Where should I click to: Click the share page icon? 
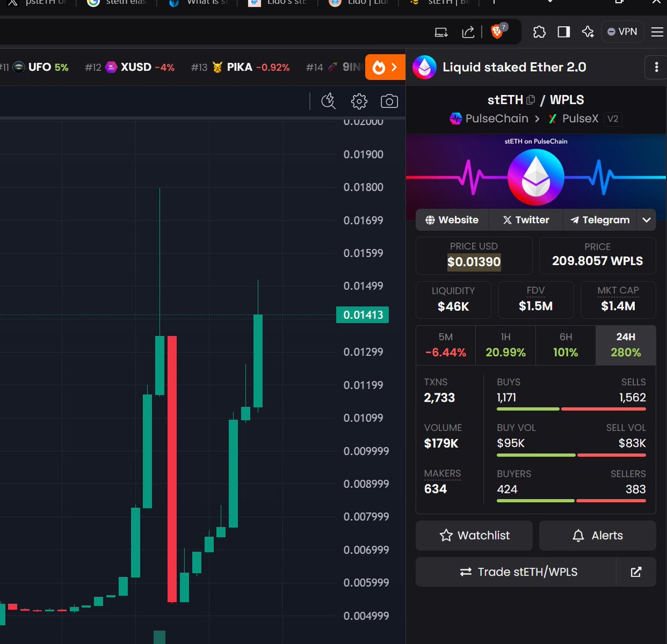tap(468, 32)
